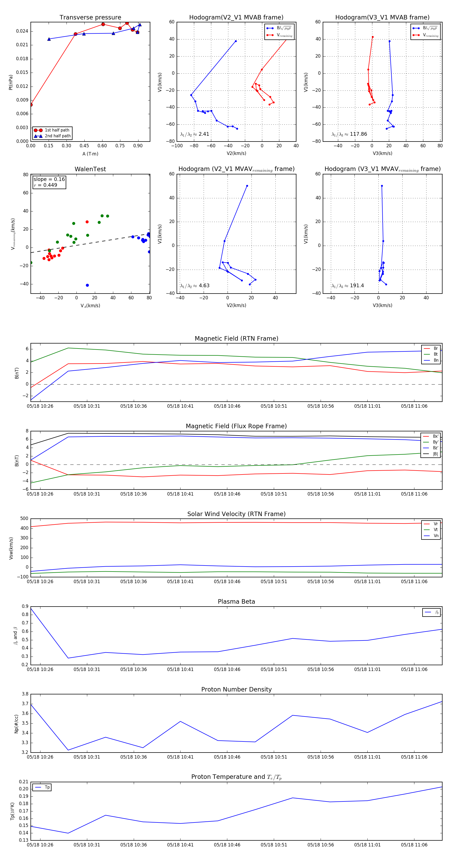Click the 'r = 0.449' value
Screen dimensions: 473x868
[45, 185]
